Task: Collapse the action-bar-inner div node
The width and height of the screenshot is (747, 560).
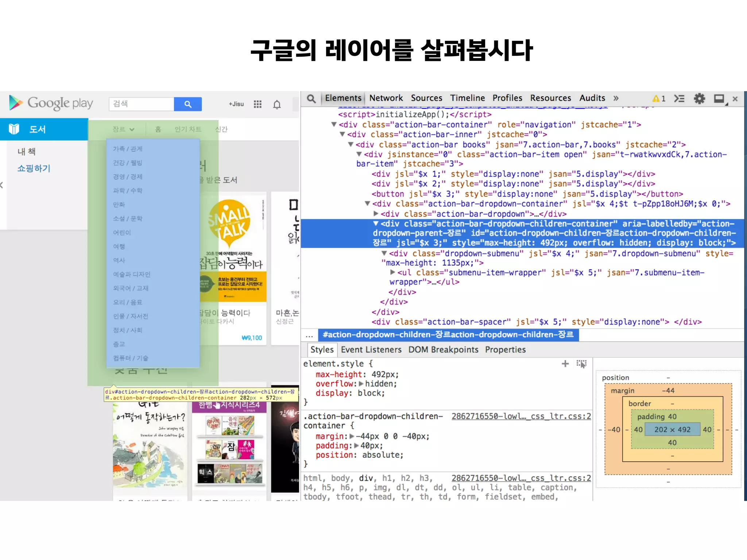Action: coord(342,135)
